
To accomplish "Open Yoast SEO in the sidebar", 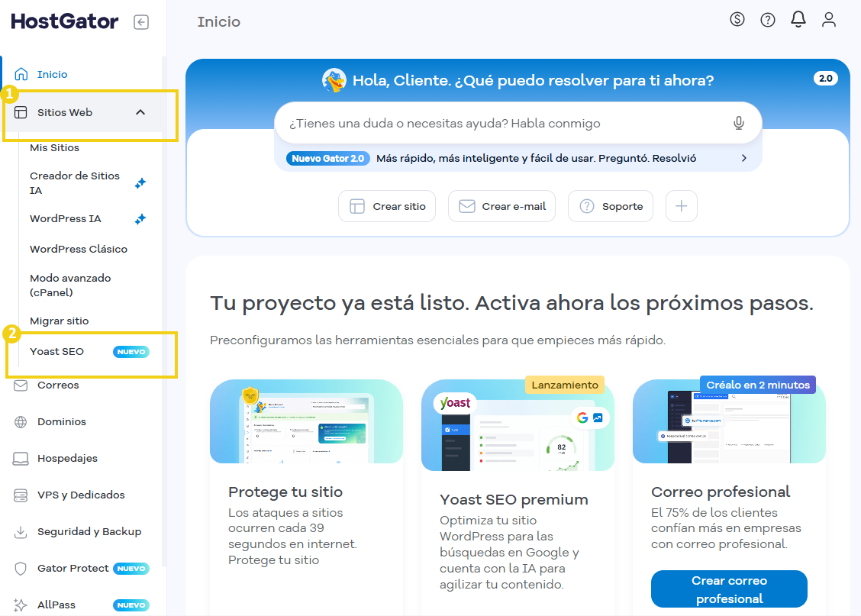I will pyautogui.click(x=56, y=351).
